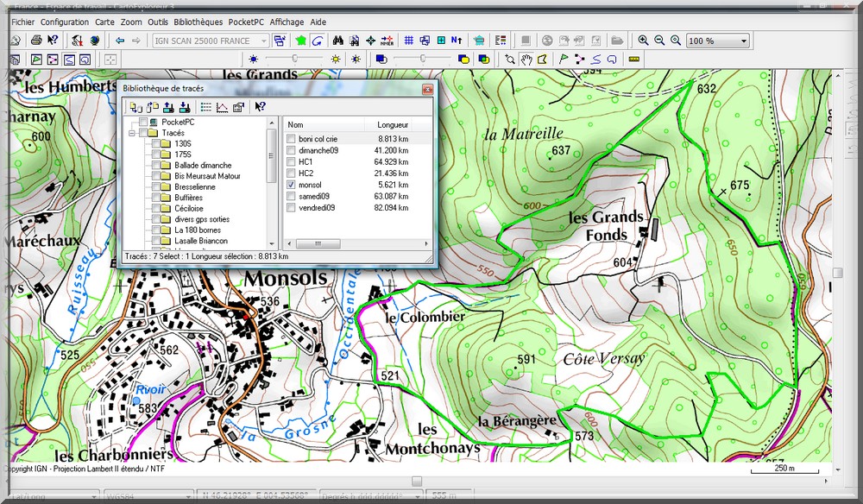The width and height of the screenshot is (863, 504).
Task: Click the binoculars search icon
Action: (338, 41)
